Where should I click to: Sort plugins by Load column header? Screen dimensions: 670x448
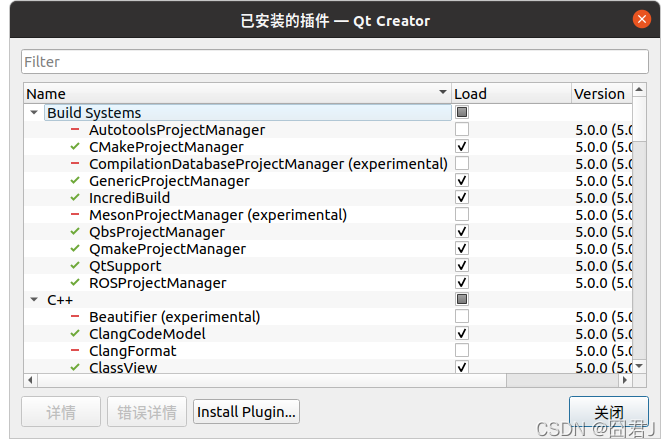coord(509,93)
